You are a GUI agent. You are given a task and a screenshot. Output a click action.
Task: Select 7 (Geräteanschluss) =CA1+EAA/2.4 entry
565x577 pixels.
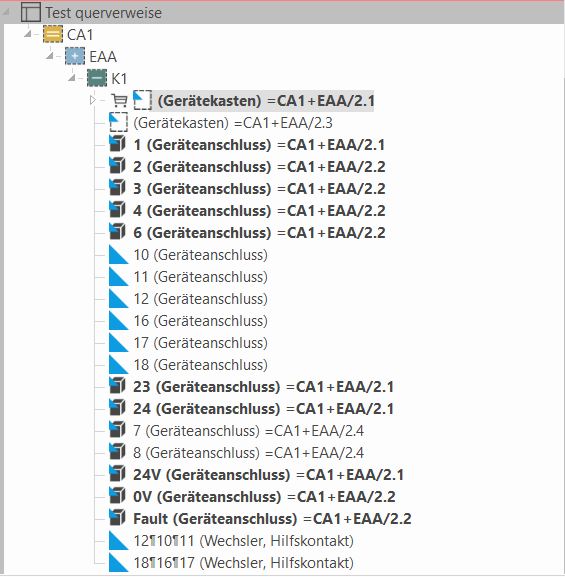tap(248, 431)
